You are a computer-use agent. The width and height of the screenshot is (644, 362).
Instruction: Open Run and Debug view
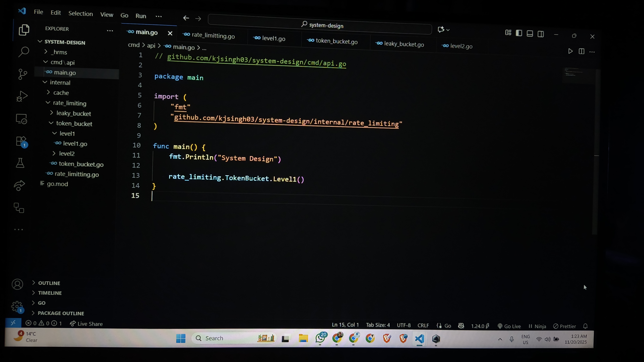pos(22,96)
